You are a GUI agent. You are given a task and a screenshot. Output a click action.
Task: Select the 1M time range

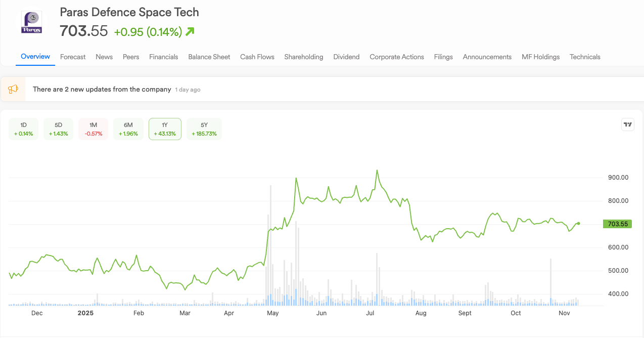tap(94, 129)
